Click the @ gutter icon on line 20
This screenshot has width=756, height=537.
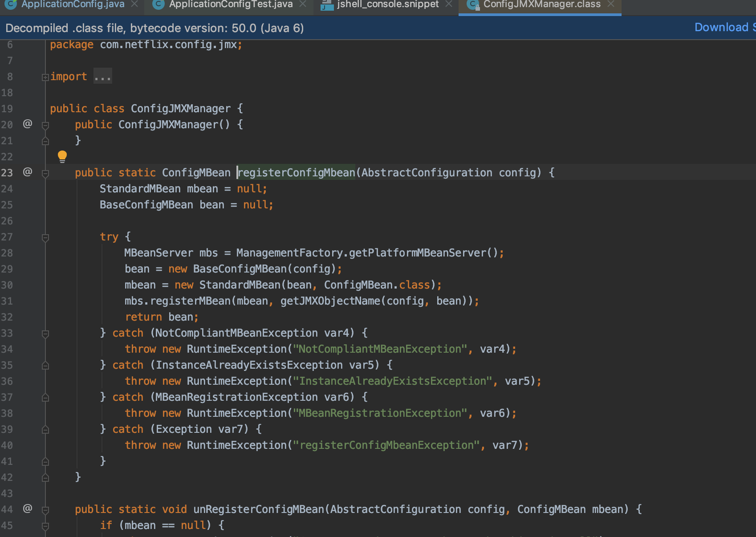point(28,124)
